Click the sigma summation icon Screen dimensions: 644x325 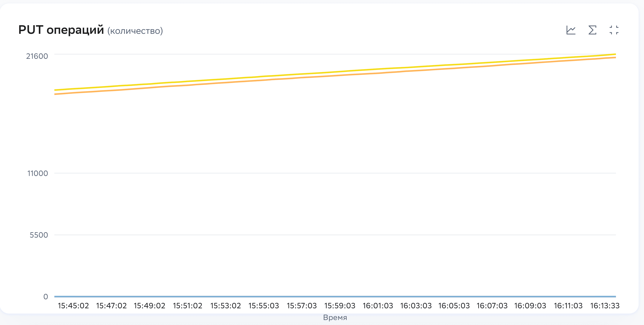(592, 30)
